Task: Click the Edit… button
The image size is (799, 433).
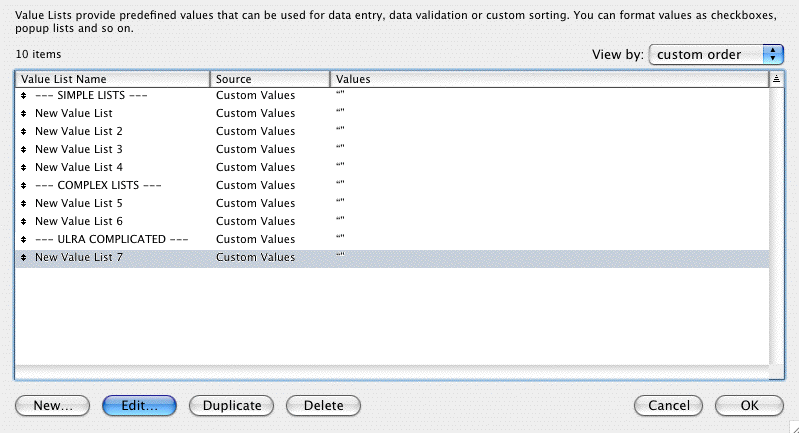Action: click(x=139, y=405)
